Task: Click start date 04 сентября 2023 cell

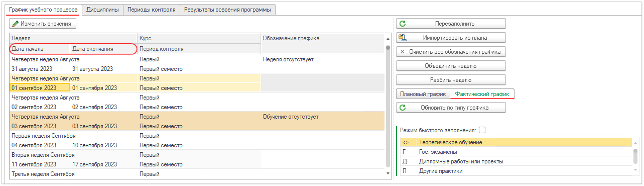Action: [x=40, y=145]
